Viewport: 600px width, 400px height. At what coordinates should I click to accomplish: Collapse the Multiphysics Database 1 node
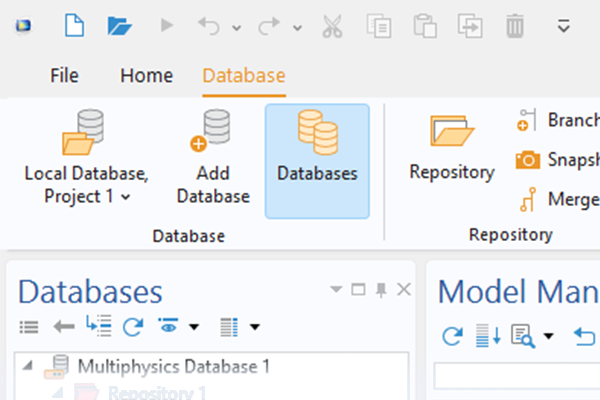[25, 366]
